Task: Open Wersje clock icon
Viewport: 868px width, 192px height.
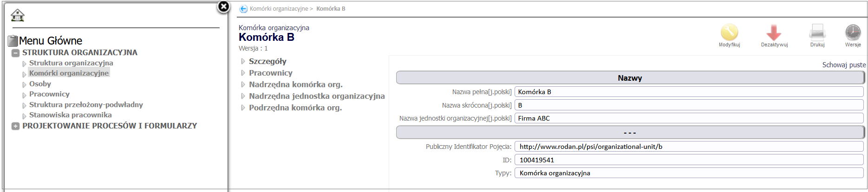Action: [853, 32]
